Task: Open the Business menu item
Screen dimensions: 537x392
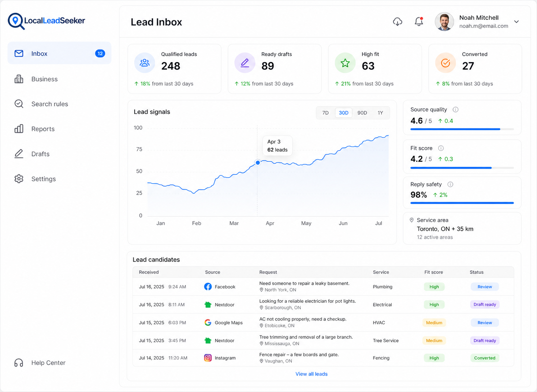Action: point(59,79)
